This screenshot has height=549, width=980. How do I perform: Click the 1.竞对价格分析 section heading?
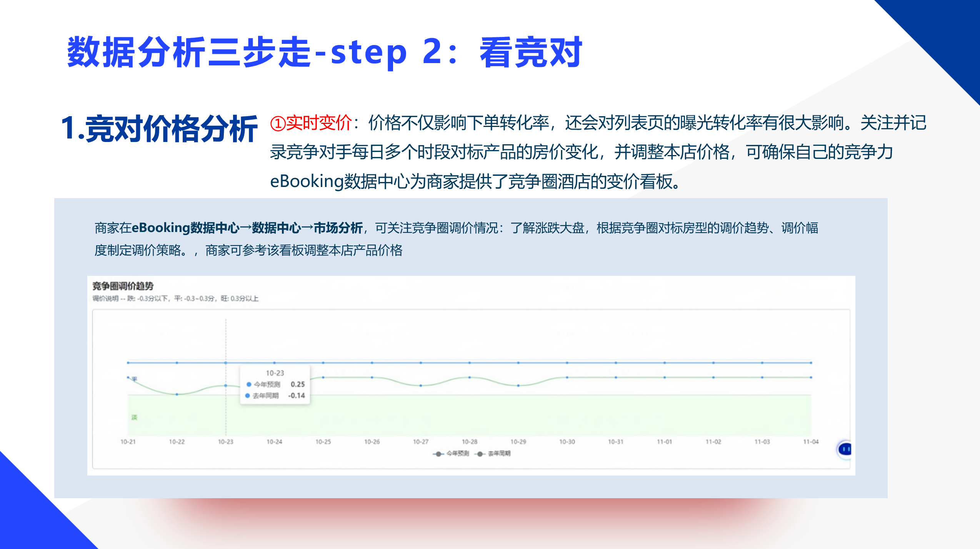pyautogui.click(x=159, y=129)
